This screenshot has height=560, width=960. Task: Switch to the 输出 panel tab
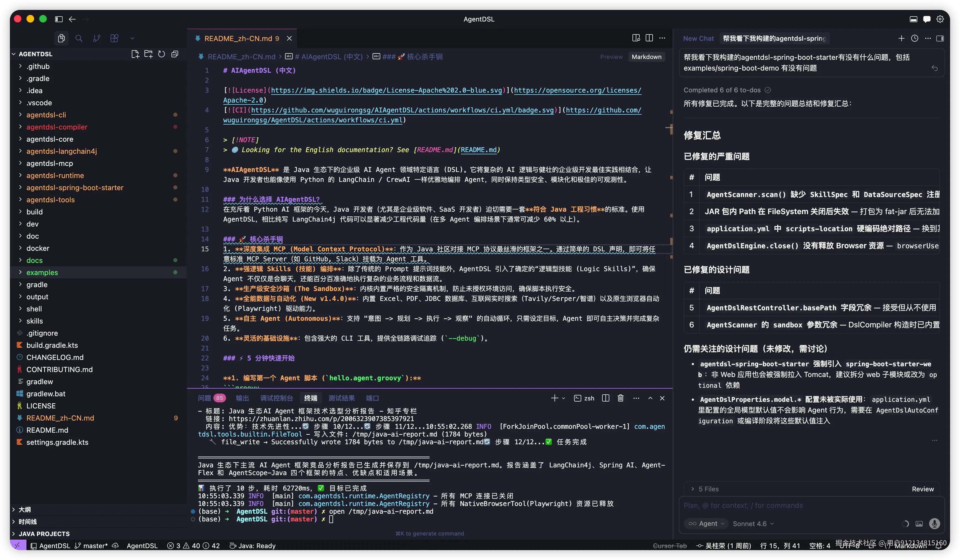pyautogui.click(x=242, y=398)
